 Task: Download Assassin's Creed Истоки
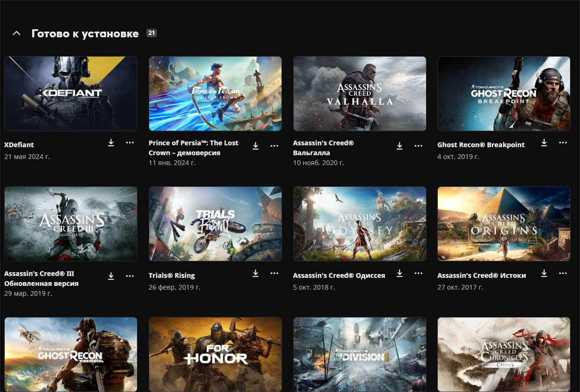(x=543, y=273)
